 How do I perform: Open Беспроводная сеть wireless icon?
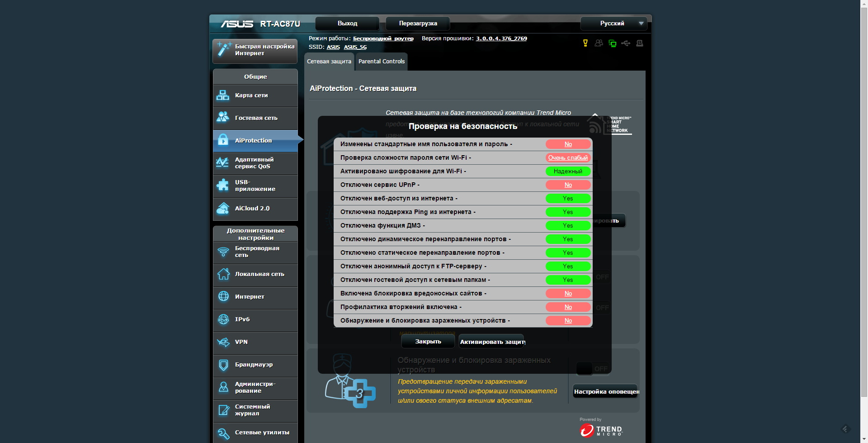point(223,252)
